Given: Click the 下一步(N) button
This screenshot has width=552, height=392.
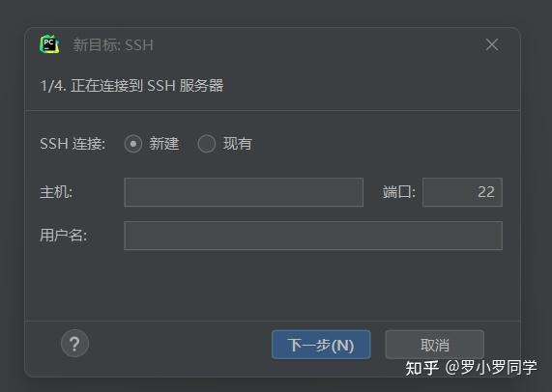Looking at the screenshot, I should click(321, 345).
